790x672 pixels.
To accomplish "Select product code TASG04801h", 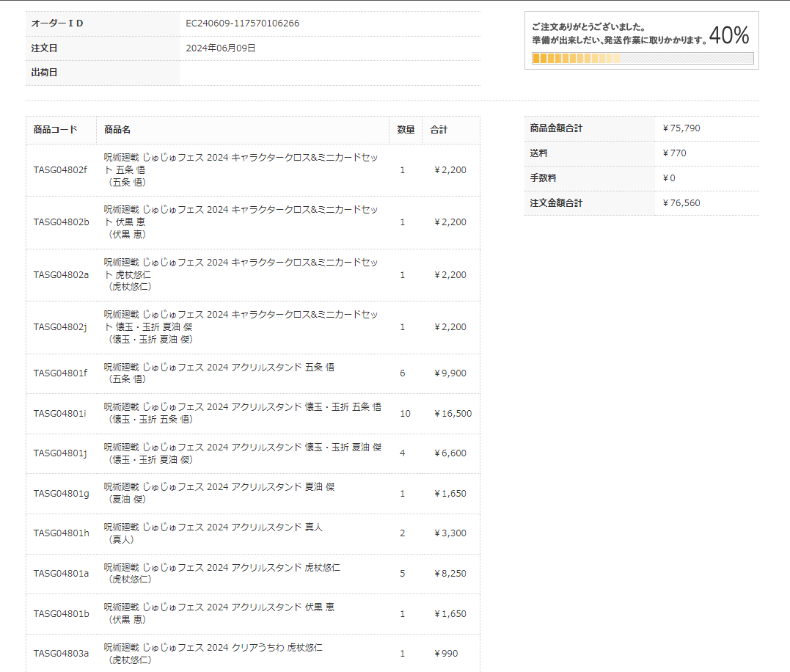I will click(x=61, y=533).
